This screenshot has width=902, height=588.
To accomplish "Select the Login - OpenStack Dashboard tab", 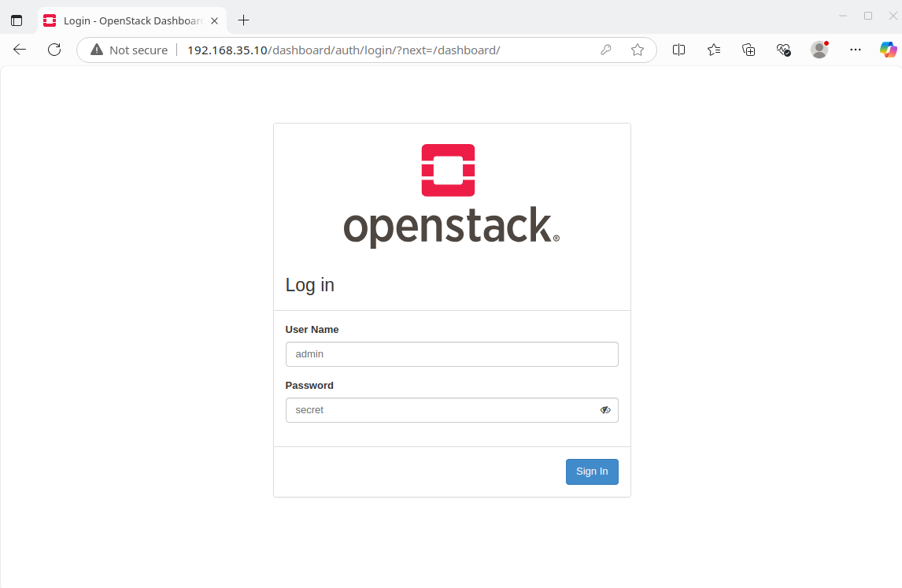I will [132, 20].
